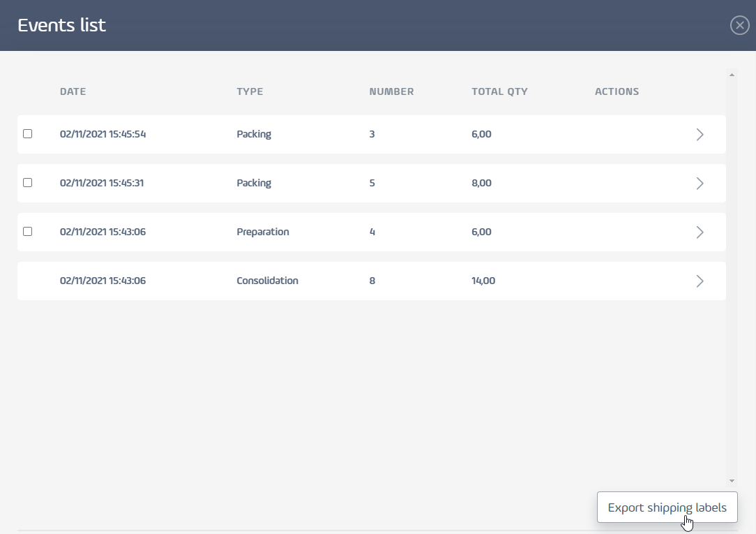Click the scrollbar up arrow
Viewport: 756px width, 534px height.
(732, 75)
